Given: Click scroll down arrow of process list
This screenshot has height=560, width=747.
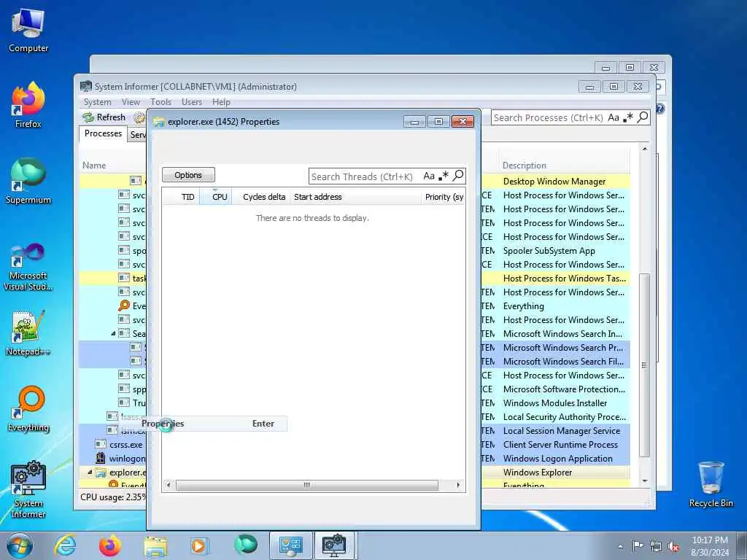Looking at the screenshot, I should (645, 481).
